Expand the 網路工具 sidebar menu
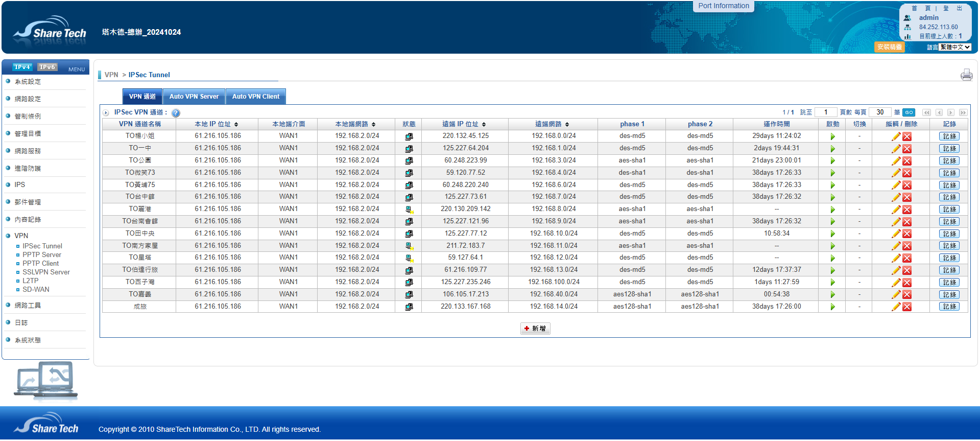Screen dimensions: 980x441 pos(28,306)
